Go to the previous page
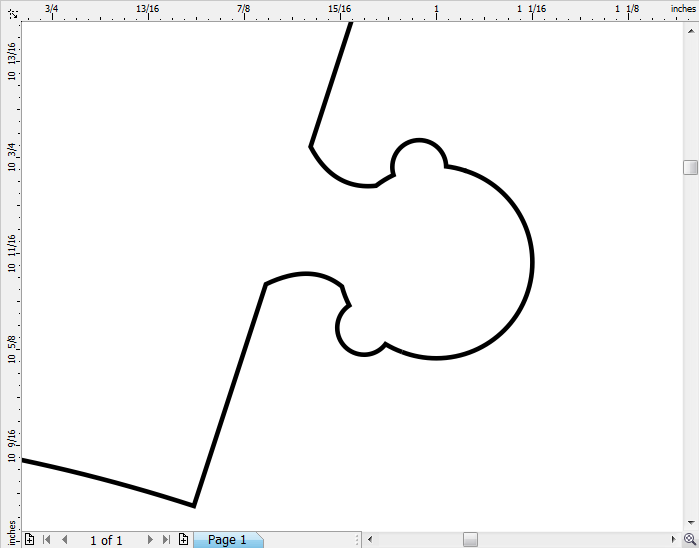 [65, 540]
